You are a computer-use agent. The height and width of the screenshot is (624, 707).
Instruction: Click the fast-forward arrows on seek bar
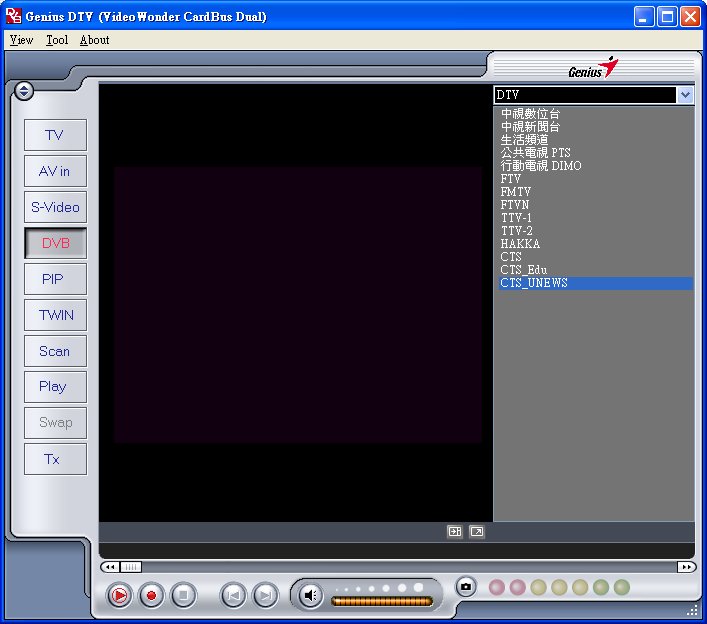686,567
